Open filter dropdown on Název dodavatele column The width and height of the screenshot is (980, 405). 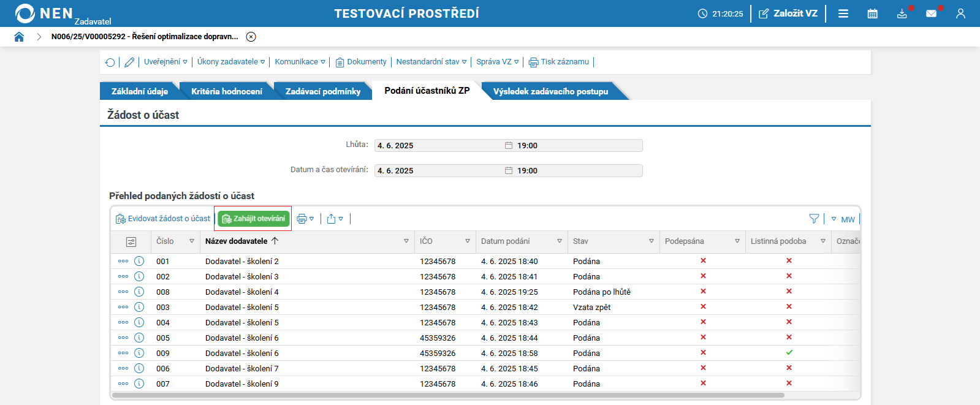coord(406,241)
